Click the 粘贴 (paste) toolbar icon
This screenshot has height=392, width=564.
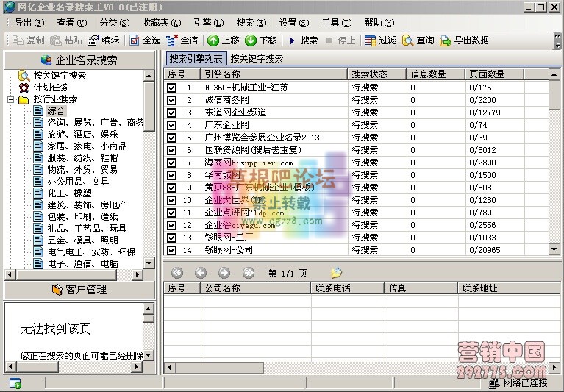point(55,40)
